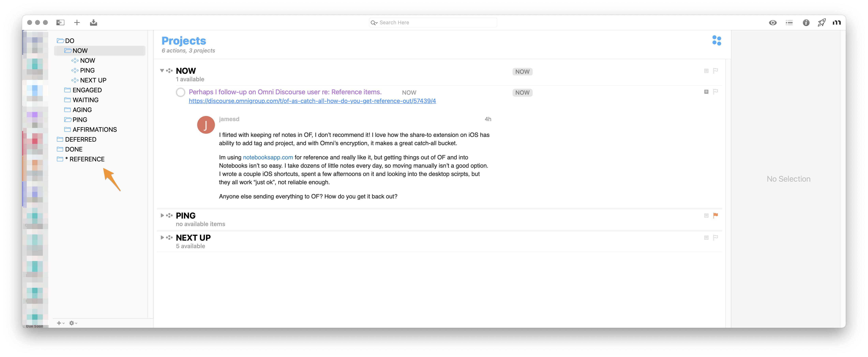Collapse the NOW project disclosure triangle
The width and height of the screenshot is (868, 357).
(162, 71)
